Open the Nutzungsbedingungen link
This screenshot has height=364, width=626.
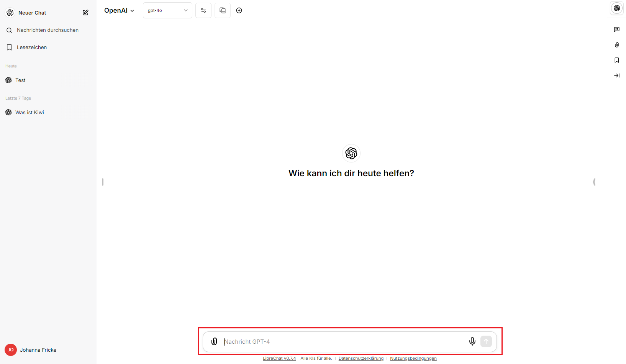coord(413,358)
